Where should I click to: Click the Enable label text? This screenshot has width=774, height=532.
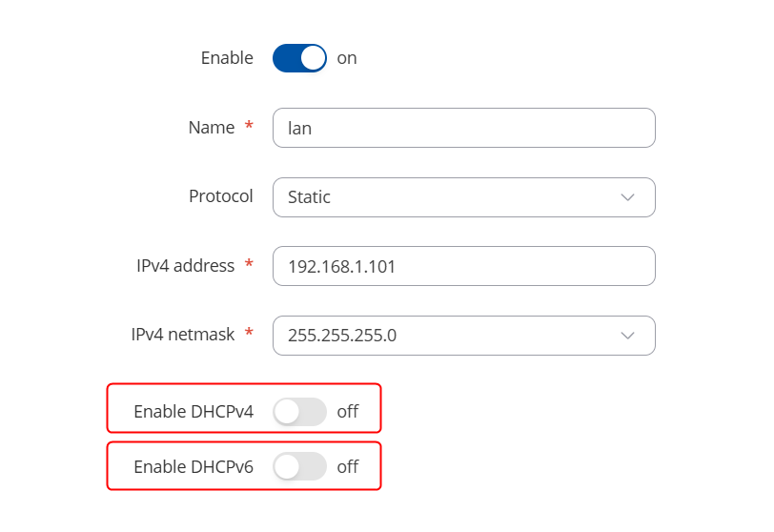coord(227,58)
